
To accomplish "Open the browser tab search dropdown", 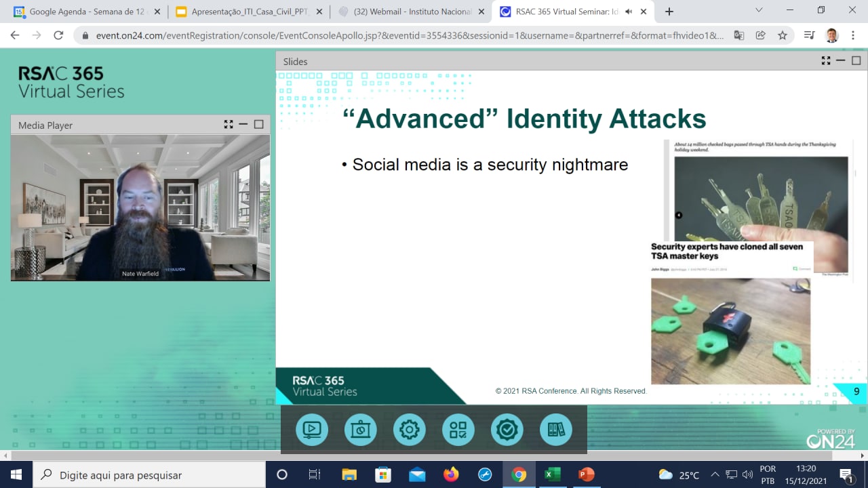I will [758, 12].
